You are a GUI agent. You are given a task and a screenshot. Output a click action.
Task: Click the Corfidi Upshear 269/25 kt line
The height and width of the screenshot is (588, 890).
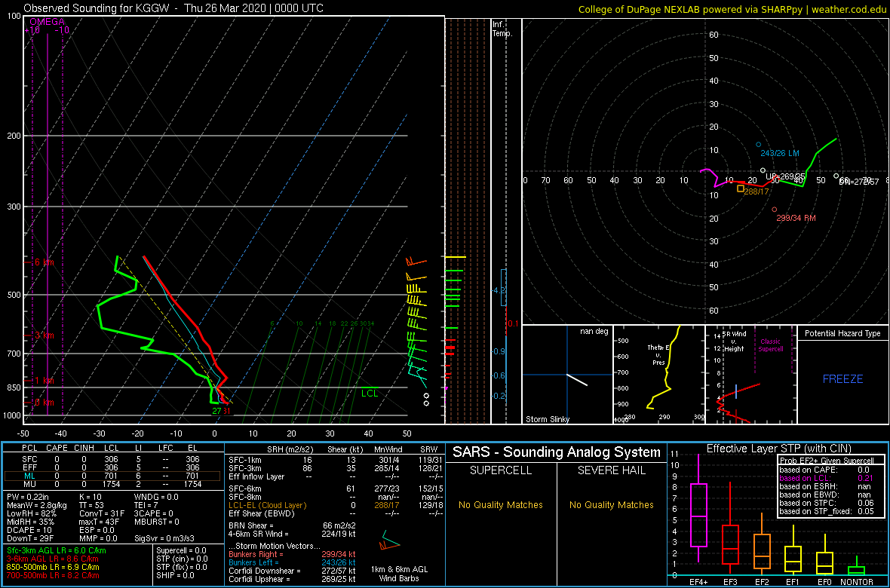tap(293, 579)
